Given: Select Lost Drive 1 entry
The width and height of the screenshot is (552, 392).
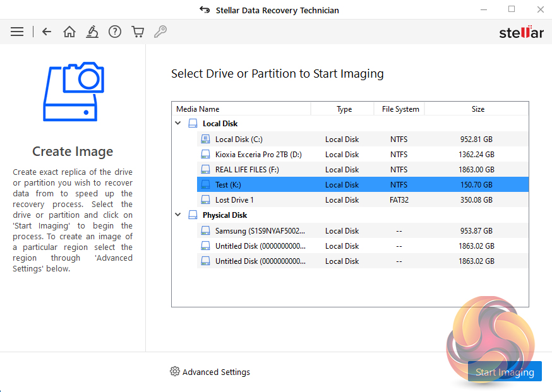Looking at the screenshot, I should [234, 200].
